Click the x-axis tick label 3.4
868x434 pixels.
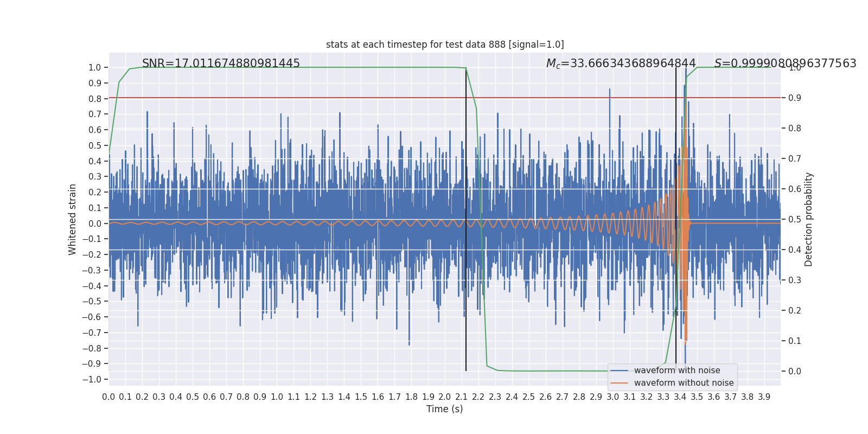(x=680, y=397)
